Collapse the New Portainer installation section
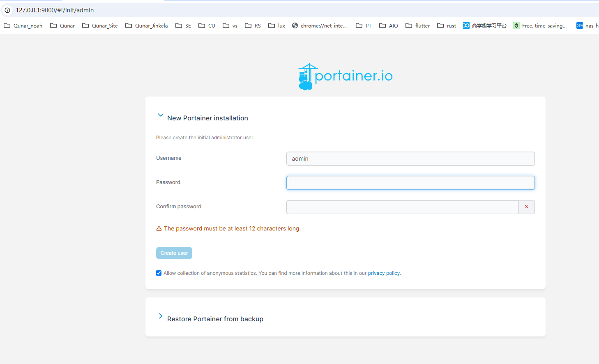Viewport: 599px width, 364px height. (161, 115)
